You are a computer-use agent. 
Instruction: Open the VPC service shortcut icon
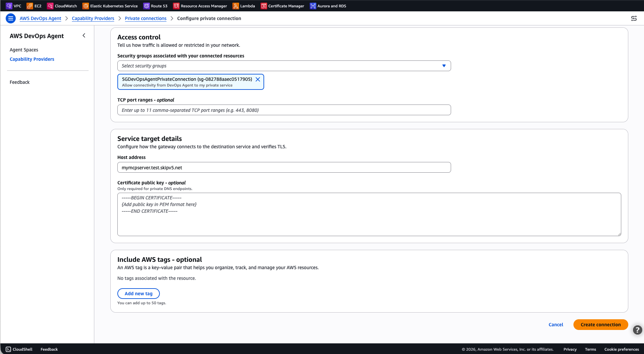tap(9, 6)
